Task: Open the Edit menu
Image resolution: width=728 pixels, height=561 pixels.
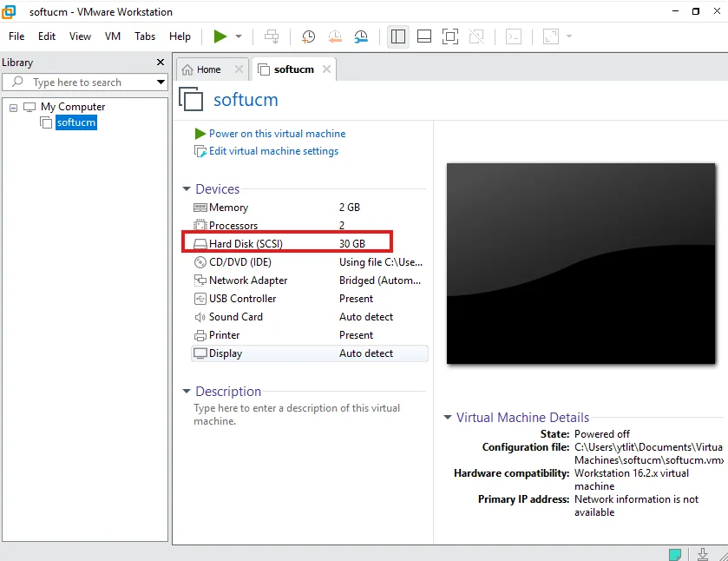Action: (47, 36)
